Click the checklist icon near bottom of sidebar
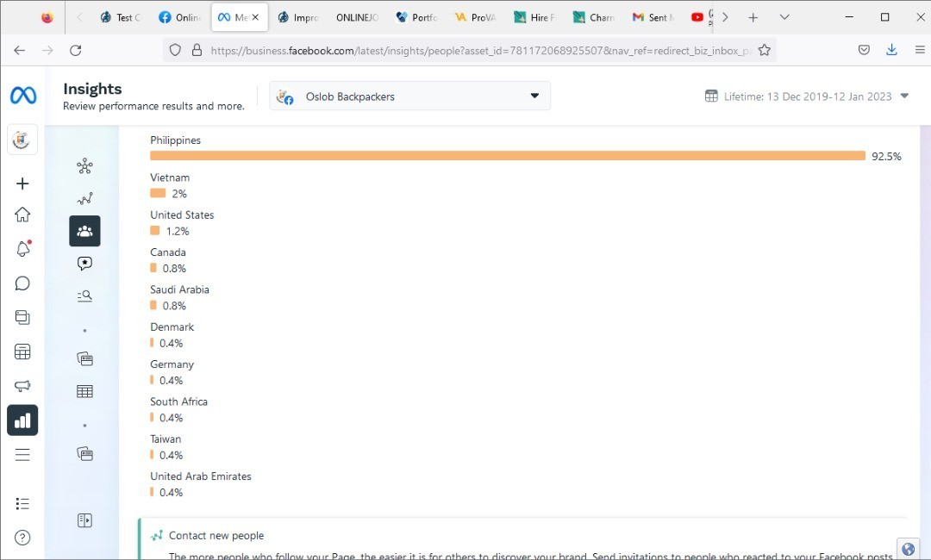 coord(22,504)
